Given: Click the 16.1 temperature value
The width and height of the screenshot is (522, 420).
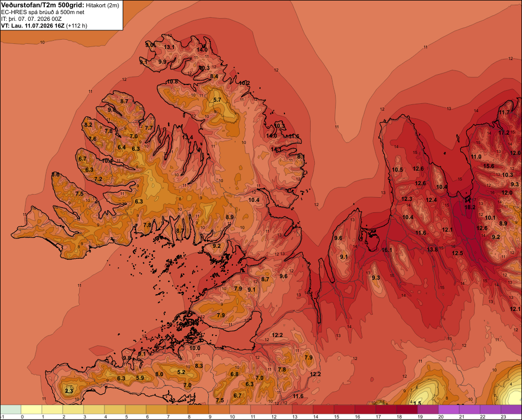Looking at the screenshot, I should [387, 250].
